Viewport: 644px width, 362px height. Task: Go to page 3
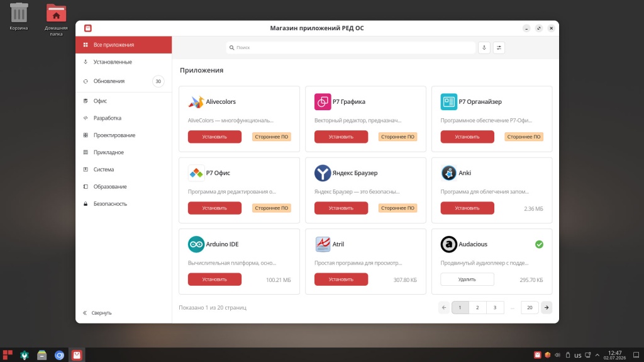495,307
